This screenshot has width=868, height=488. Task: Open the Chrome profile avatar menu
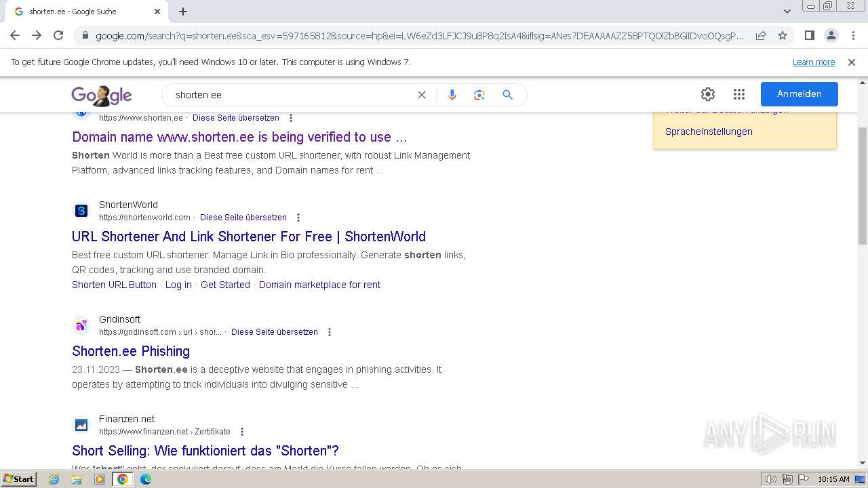(x=831, y=35)
